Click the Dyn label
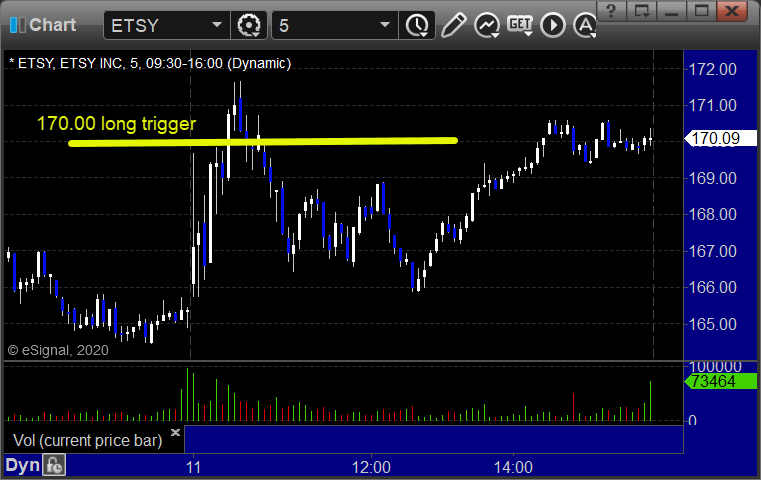This screenshot has width=761, height=480. (x=22, y=465)
